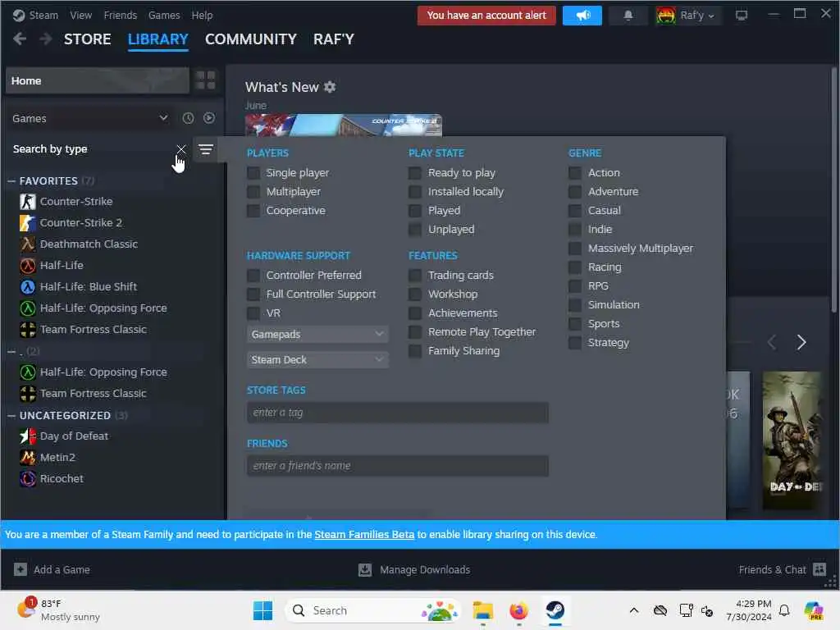The height and width of the screenshot is (630, 840).
Task: Enable the Multiplayer filter
Action: pyautogui.click(x=253, y=192)
